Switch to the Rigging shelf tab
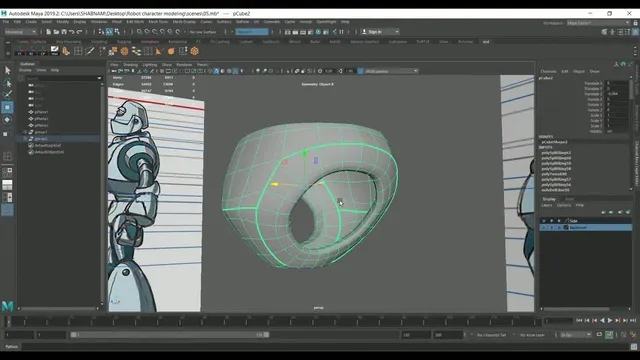This screenshot has width=640, height=360. click(x=124, y=42)
